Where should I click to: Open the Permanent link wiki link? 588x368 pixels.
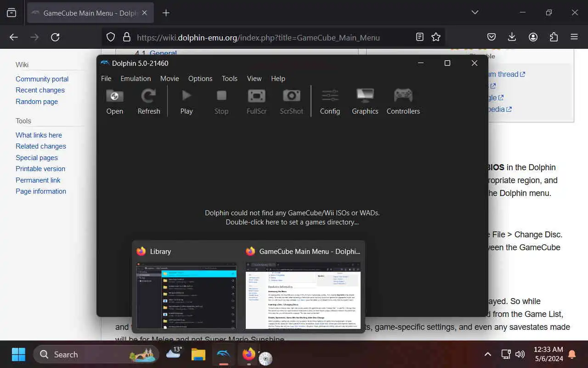(x=38, y=180)
